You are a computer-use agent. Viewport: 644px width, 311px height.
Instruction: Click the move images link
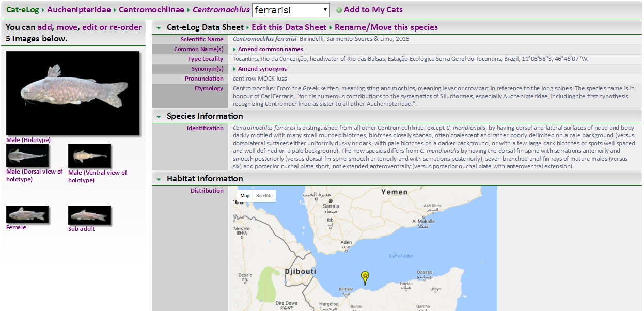(x=67, y=27)
